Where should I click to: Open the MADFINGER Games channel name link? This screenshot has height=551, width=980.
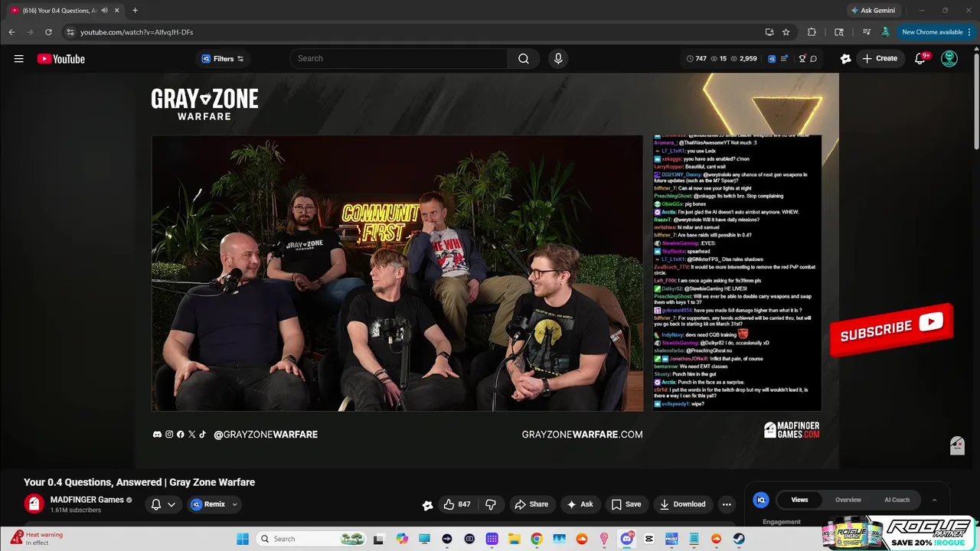(87, 500)
